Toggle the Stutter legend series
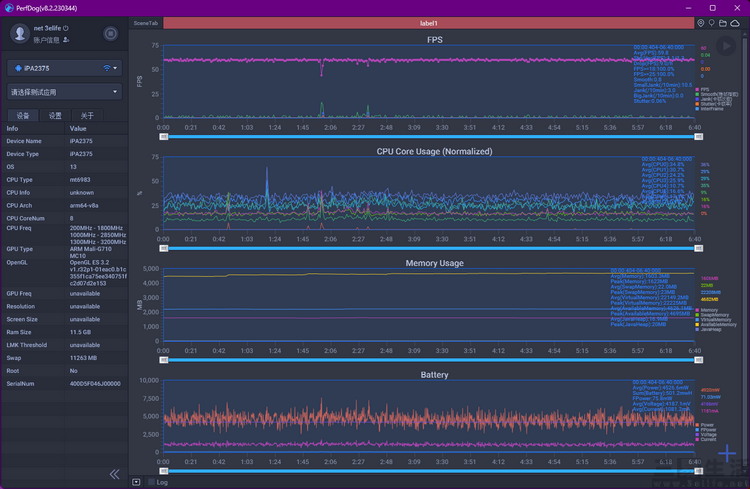750x489 pixels. [713, 104]
